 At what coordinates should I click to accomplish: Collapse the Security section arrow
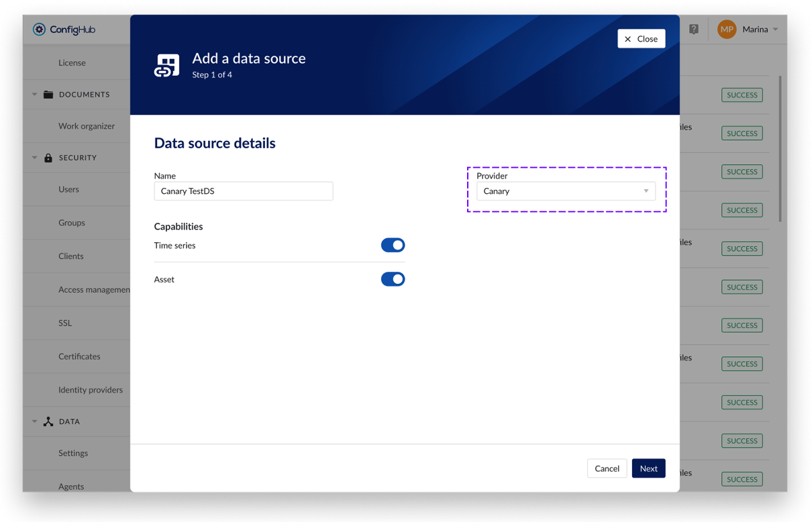pyautogui.click(x=35, y=158)
